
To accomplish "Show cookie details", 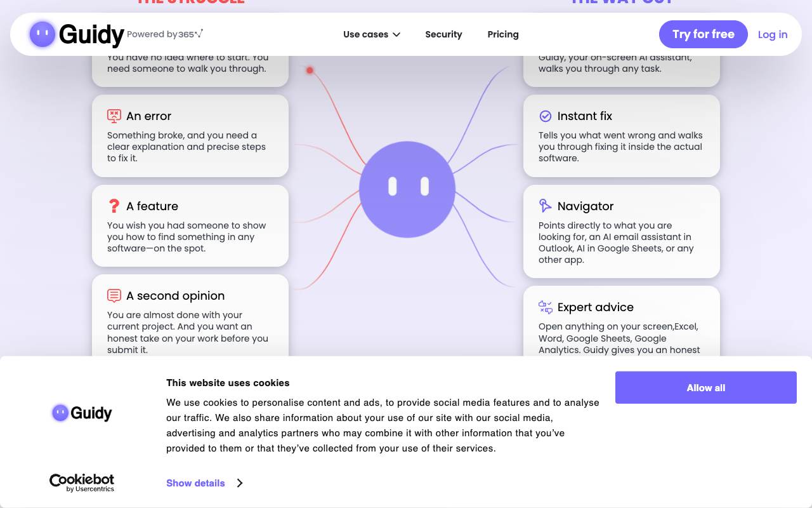I will pos(195,483).
